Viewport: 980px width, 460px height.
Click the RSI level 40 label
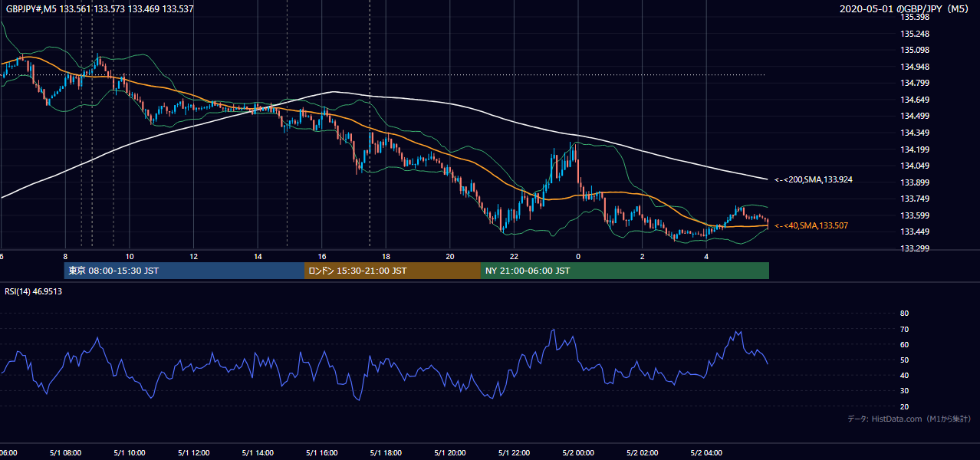pos(904,375)
